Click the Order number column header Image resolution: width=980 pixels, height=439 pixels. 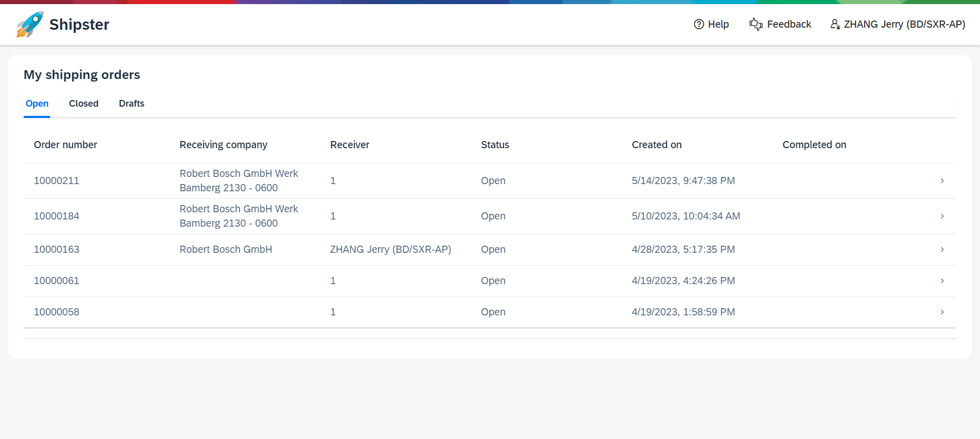pos(65,145)
